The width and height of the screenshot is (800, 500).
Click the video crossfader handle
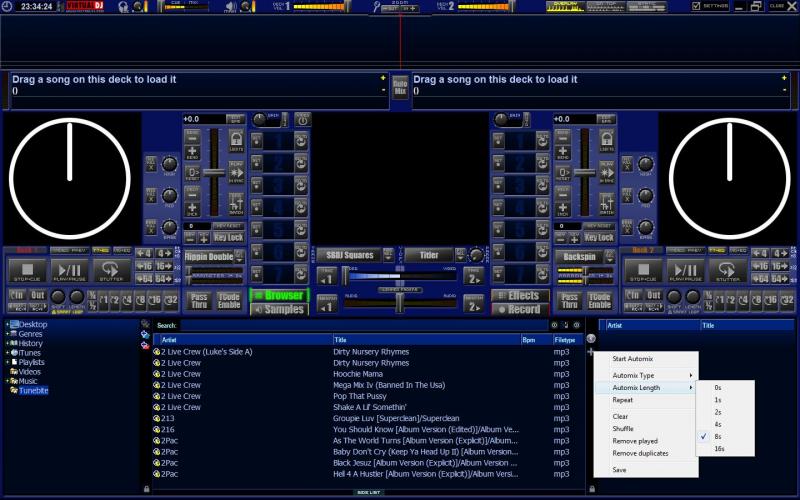pos(345,276)
